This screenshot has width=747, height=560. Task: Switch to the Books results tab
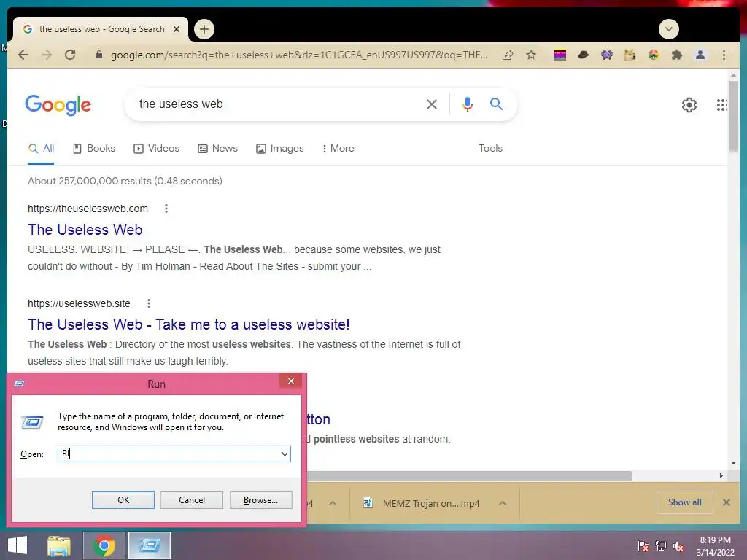pyautogui.click(x=94, y=149)
